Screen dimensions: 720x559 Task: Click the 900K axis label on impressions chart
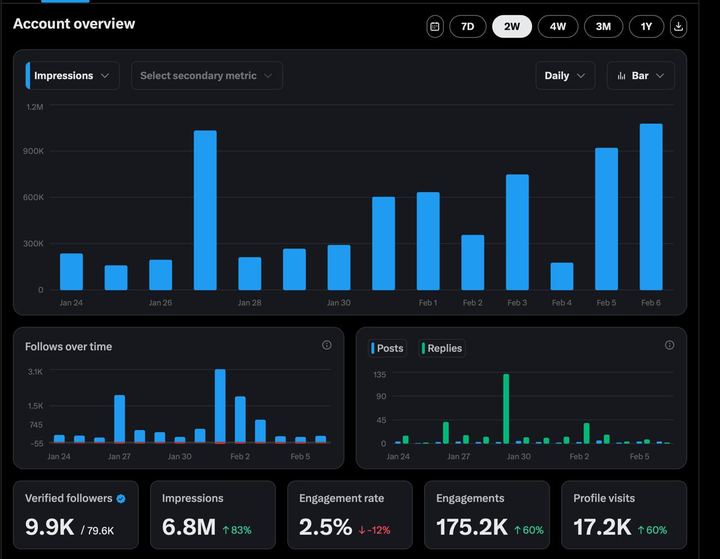[x=34, y=151]
